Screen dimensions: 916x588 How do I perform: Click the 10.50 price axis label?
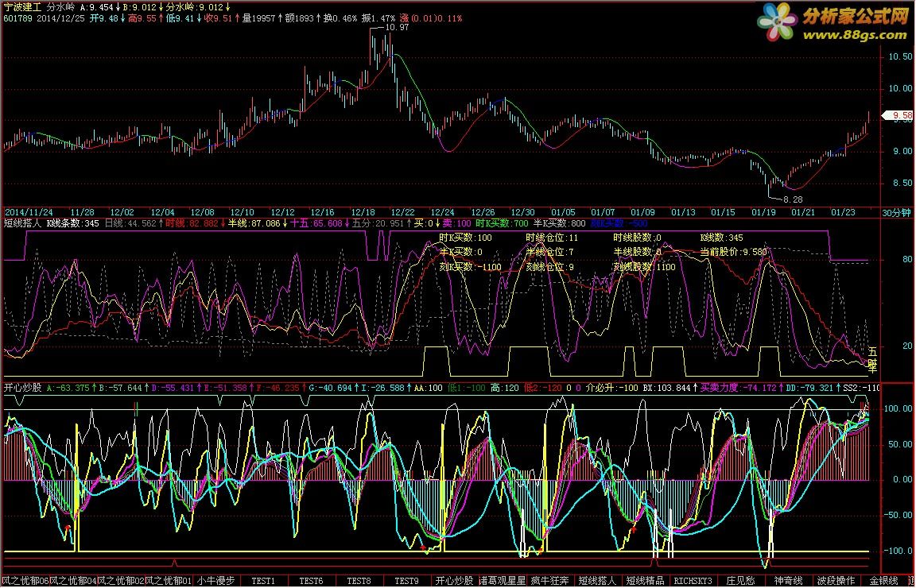tap(899, 56)
